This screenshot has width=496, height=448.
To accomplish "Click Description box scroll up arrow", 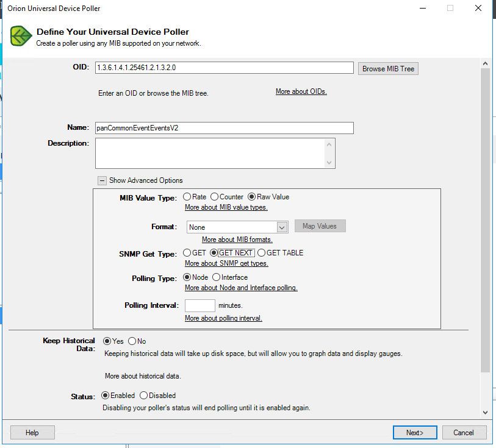I will coord(329,144).
